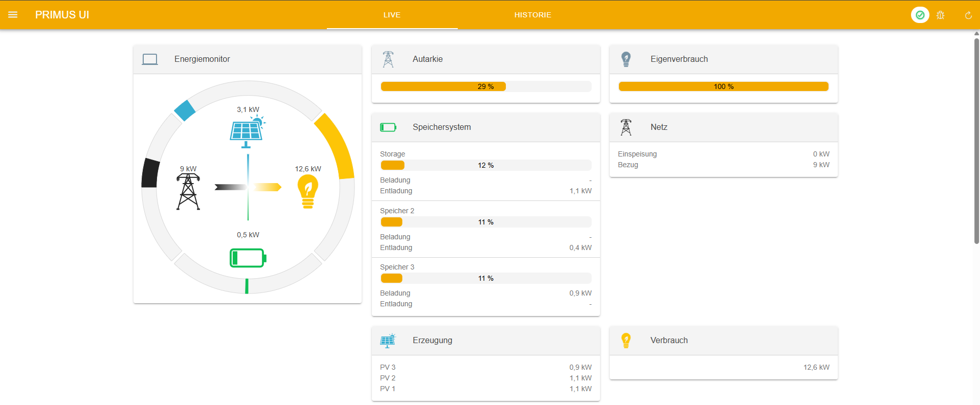Click the Eigenverbrauch 100 % progress bar
The image size is (980, 405).
(x=723, y=86)
